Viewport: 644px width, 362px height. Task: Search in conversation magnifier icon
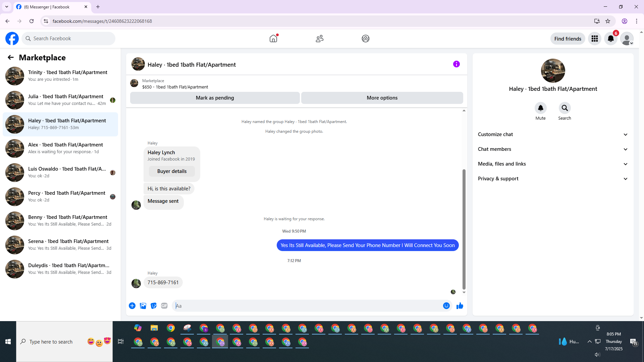565,108
